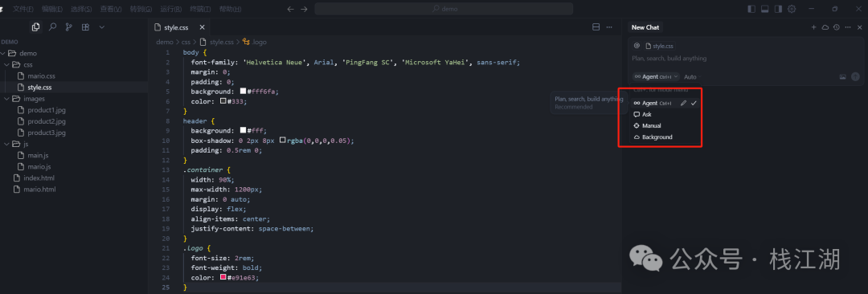Click the demo search command box

[x=444, y=9]
